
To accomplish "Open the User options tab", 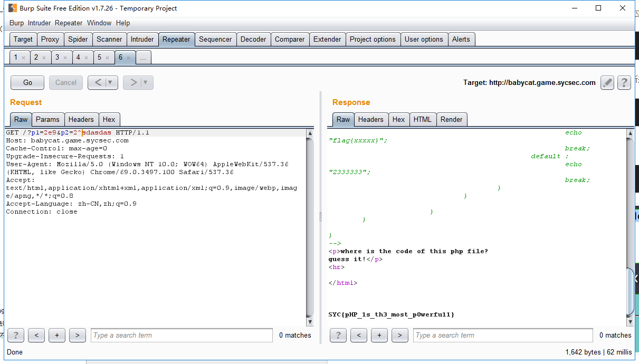I will (x=424, y=39).
